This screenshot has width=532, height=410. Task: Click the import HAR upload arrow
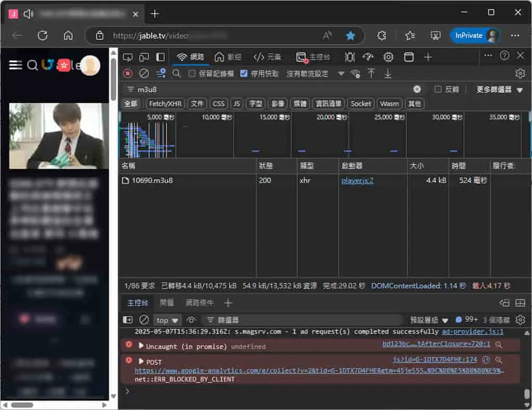click(371, 74)
